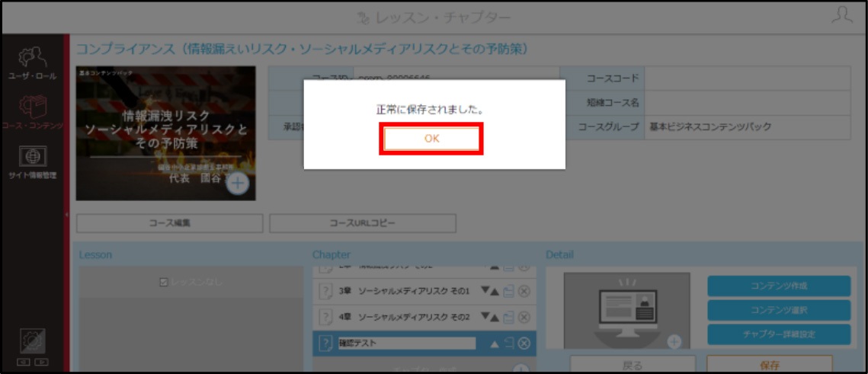Open the コース・コンテンツ sidebar section

(32, 112)
